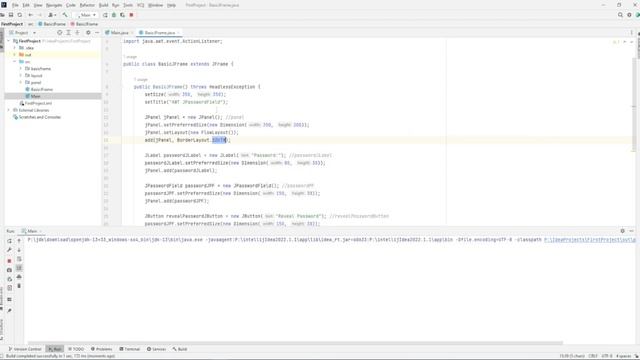Image resolution: width=640 pixels, height=360 pixels.
Task: Open the Run menu
Action: click(116, 5)
